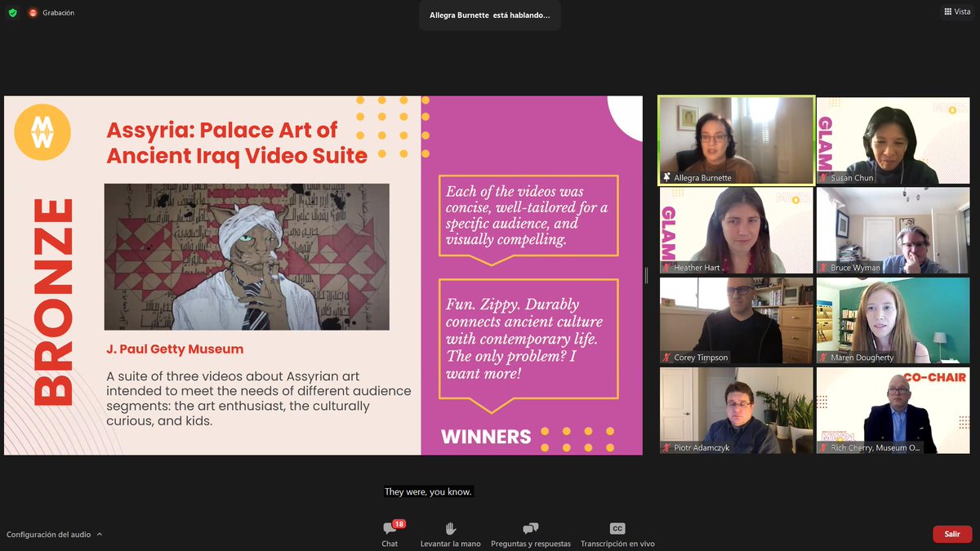This screenshot has height=551, width=980.
Task: Click the red Salir button
Action: click(952, 534)
